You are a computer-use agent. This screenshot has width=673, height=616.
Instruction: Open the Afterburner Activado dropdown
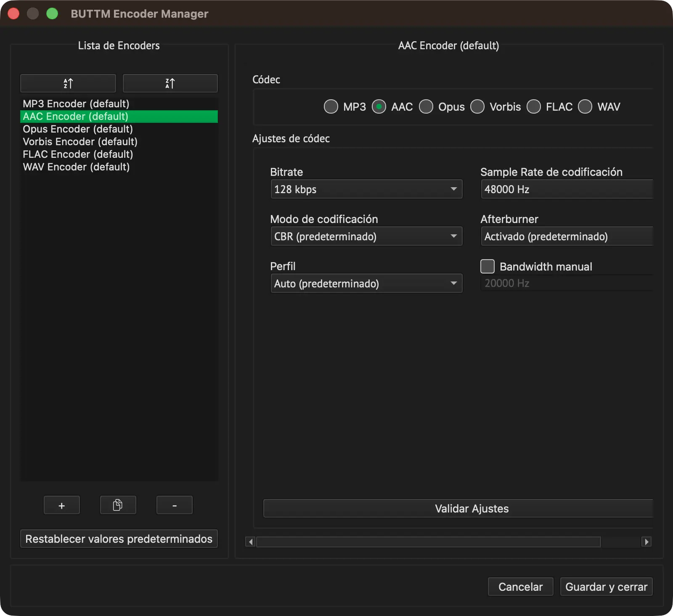click(567, 236)
